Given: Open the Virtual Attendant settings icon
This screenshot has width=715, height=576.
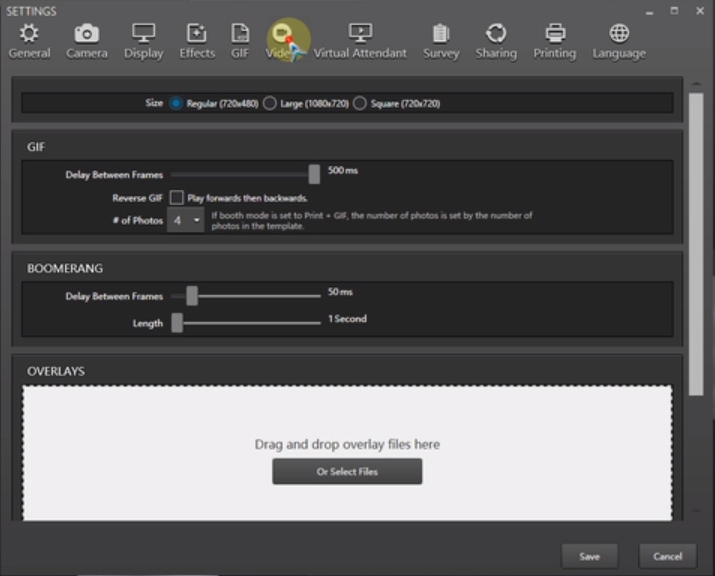Looking at the screenshot, I should tap(360, 34).
